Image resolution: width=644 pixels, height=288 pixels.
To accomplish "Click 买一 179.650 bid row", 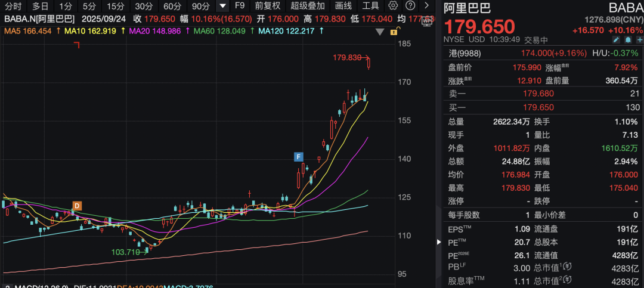I will point(544,107).
